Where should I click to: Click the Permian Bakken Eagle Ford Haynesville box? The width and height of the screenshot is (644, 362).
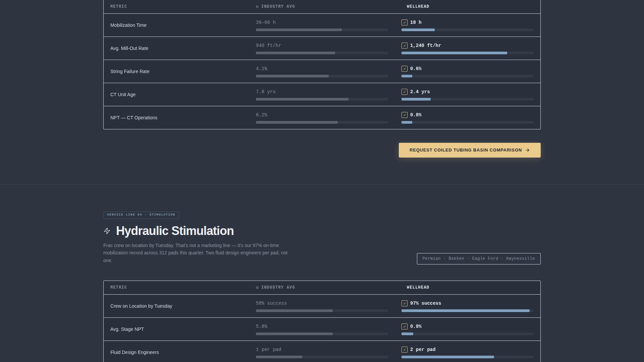tap(478, 259)
